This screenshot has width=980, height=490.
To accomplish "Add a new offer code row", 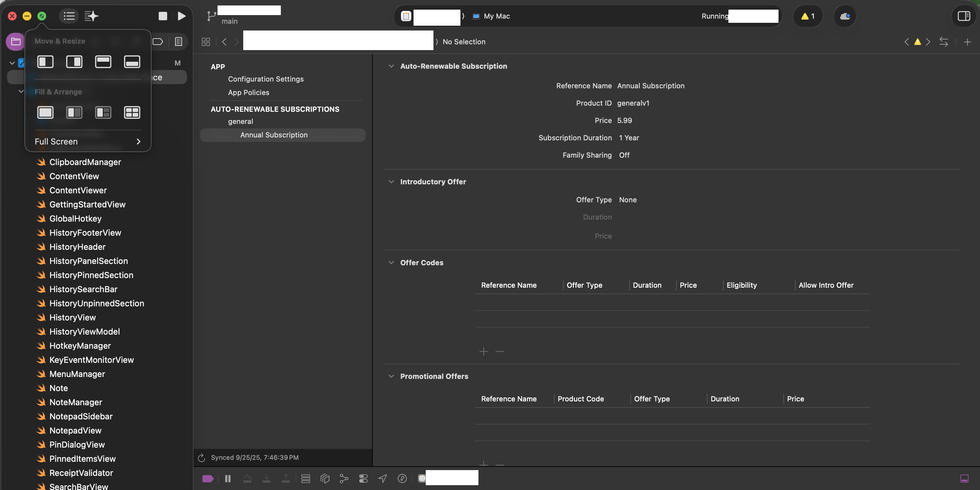I will tap(483, 352).
